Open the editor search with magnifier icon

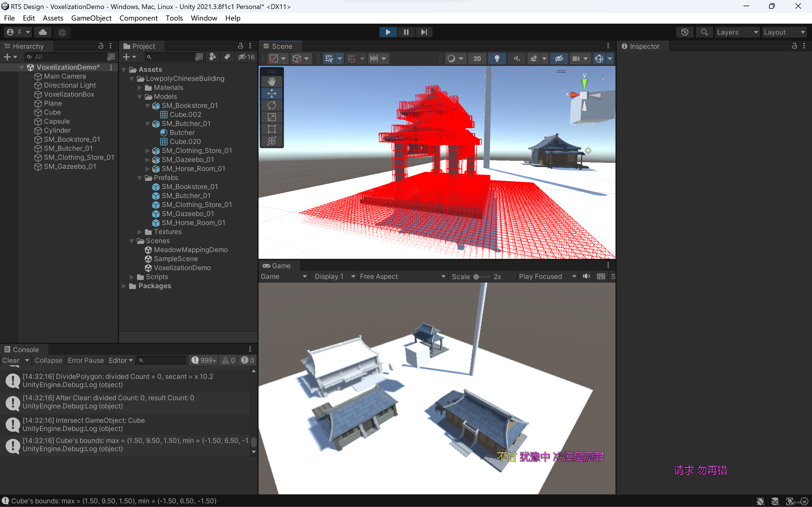point(704,32)
